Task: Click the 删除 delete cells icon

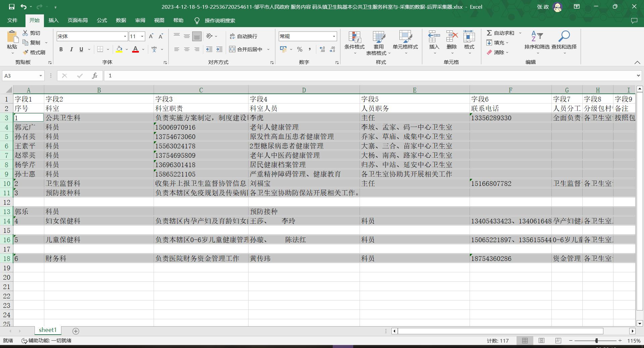Action: (x=452, y=36)
